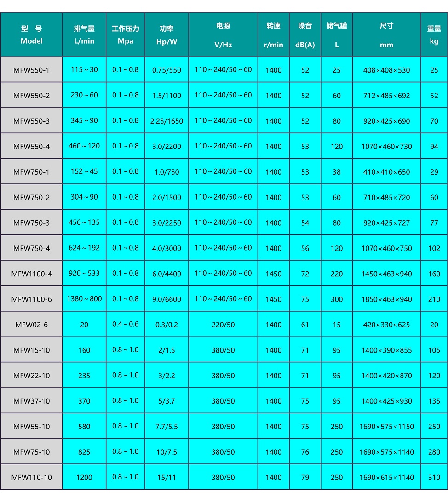Select the MFW750-3 model cell

[x=31, y=222]
